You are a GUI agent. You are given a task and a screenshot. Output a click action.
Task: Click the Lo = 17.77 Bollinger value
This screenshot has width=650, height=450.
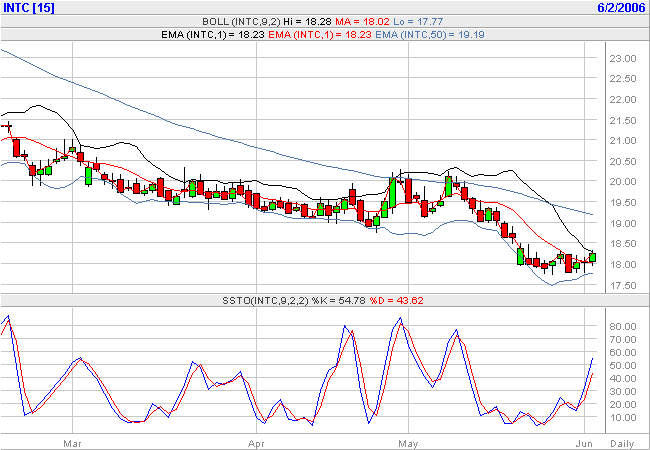tap(418, 22)
